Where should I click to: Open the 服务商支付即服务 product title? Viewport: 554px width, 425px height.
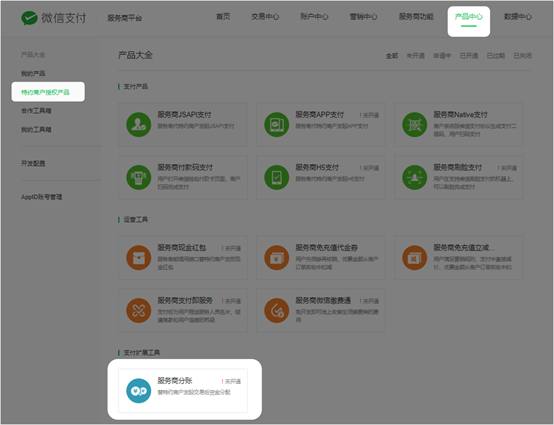click(x=185, y=301)
